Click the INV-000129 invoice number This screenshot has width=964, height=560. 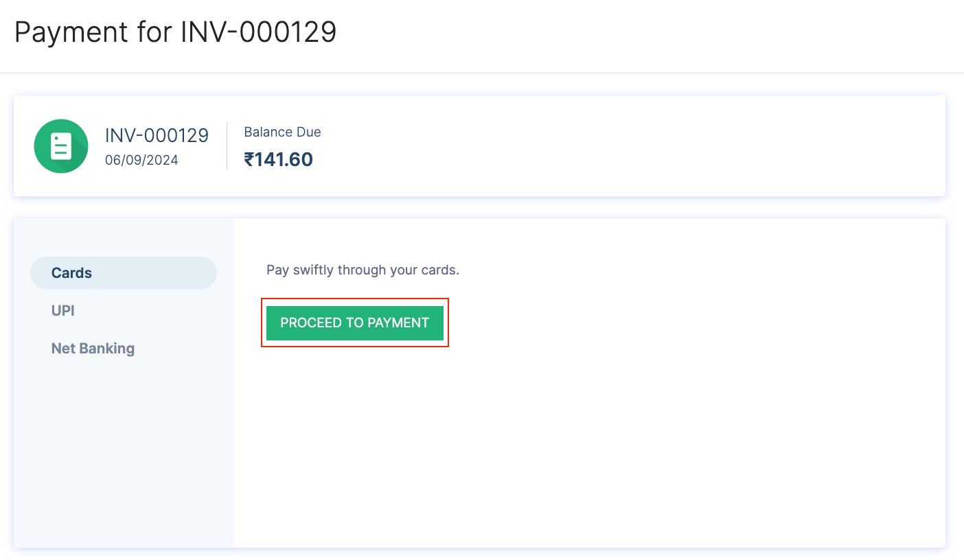click(x=157, y=135)
